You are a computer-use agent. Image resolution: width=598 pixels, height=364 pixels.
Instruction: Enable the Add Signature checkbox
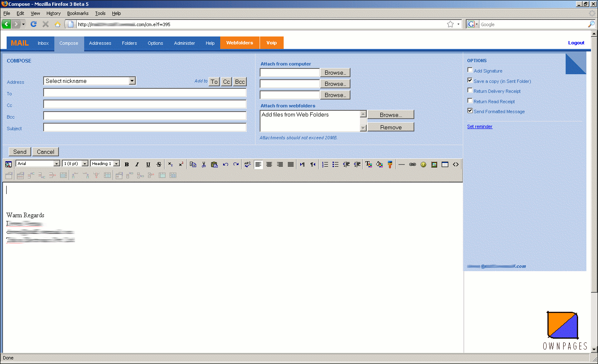coord(470,70)
